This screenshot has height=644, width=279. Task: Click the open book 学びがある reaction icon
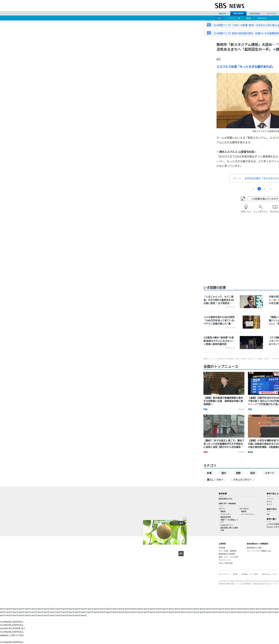(x=275, y=207)
